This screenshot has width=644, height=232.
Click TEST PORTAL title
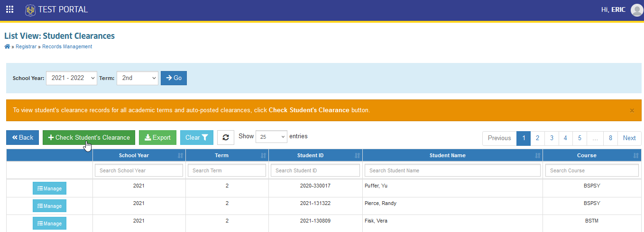click(x=63, y=9)
